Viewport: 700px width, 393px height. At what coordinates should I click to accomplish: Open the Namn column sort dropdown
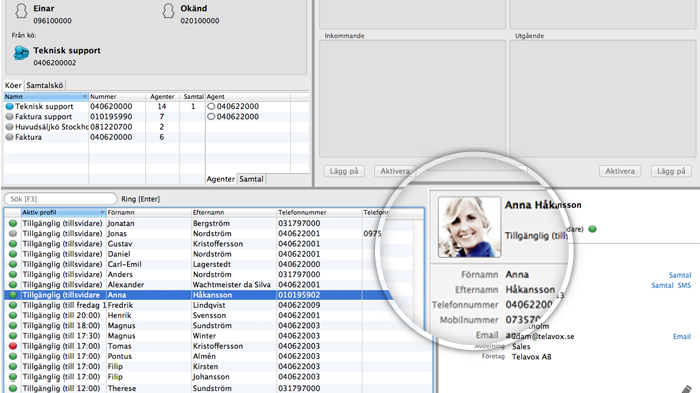(x=84, y=97)
